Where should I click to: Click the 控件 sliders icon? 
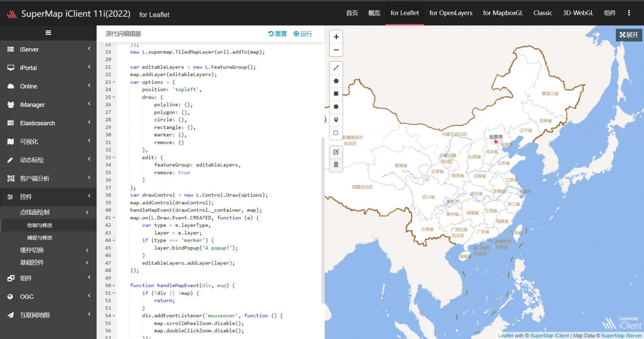point(11,197)
